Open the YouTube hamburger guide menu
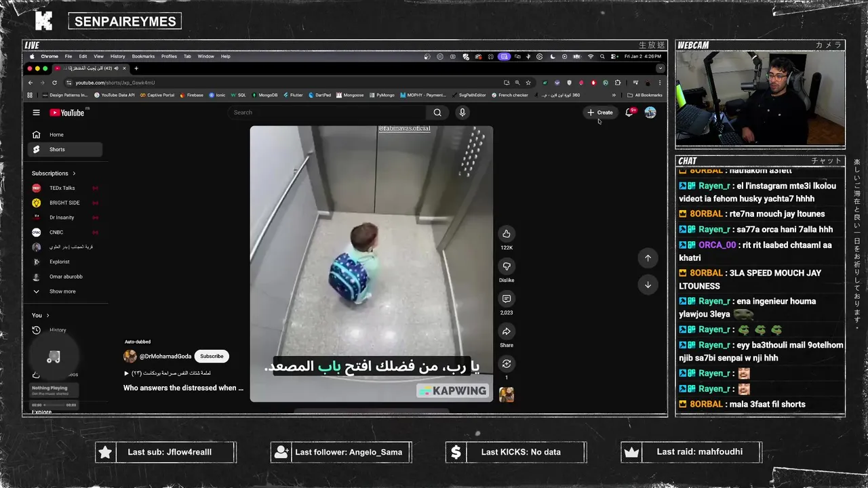The height and width of the screenshot is (488, 868). (x=37, y=113)
